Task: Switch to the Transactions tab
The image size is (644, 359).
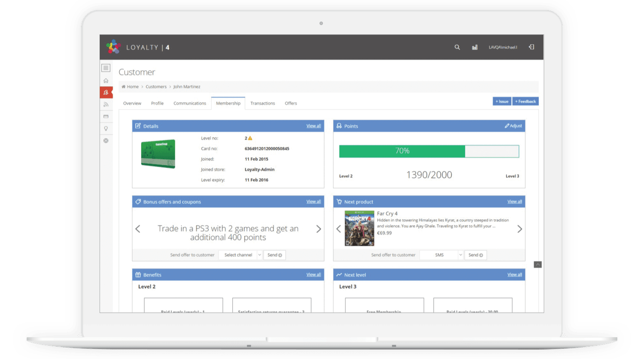Action: [263, 104]
